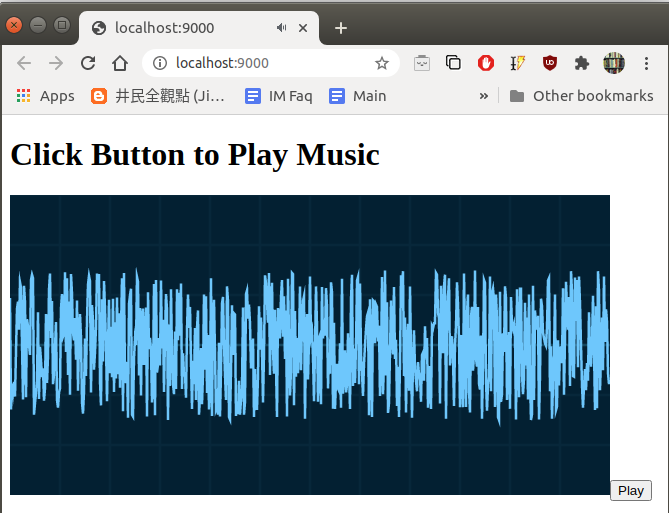Open the Main document bookmark
This screenshot has width=669, height=513.
click(358, 96)
